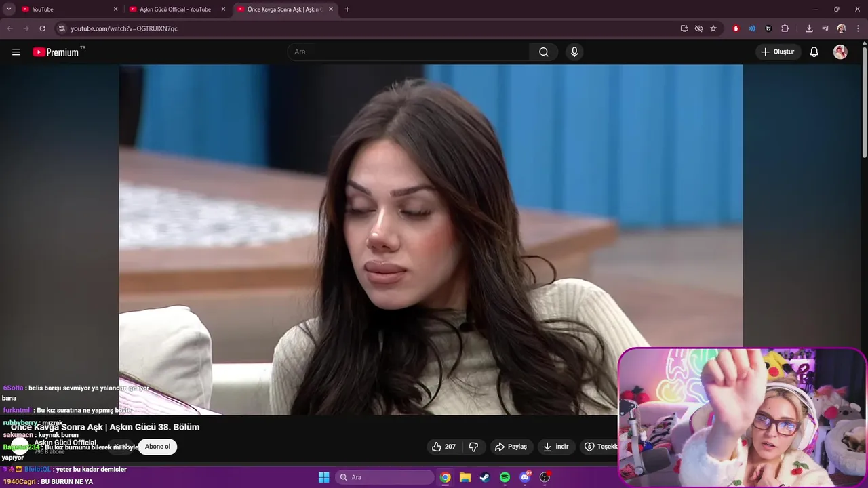The width and height of the screenshot is (868, 488).
Task: Click the search magnifier button
Action: pyautogui.click(x=544, y=52)
